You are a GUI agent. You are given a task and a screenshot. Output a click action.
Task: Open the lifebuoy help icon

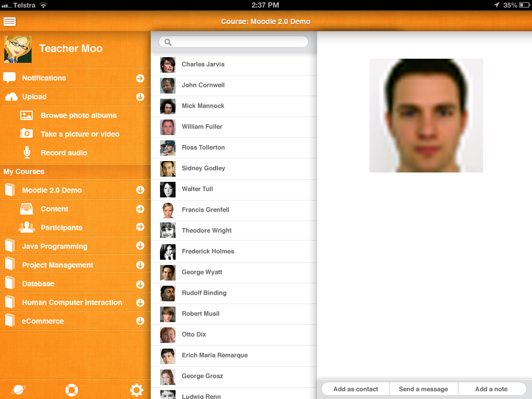(x=72, y=390)
